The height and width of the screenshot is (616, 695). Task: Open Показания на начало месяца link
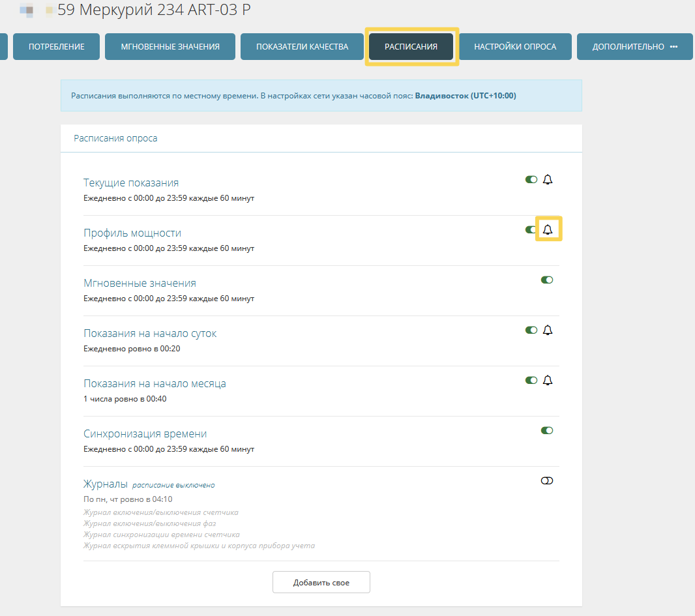[x=155, y=384]
